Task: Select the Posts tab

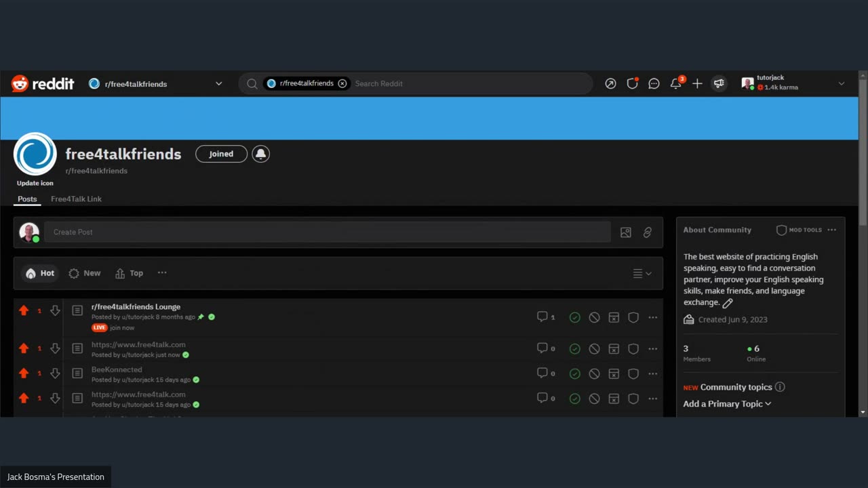Action: [27, 199]
